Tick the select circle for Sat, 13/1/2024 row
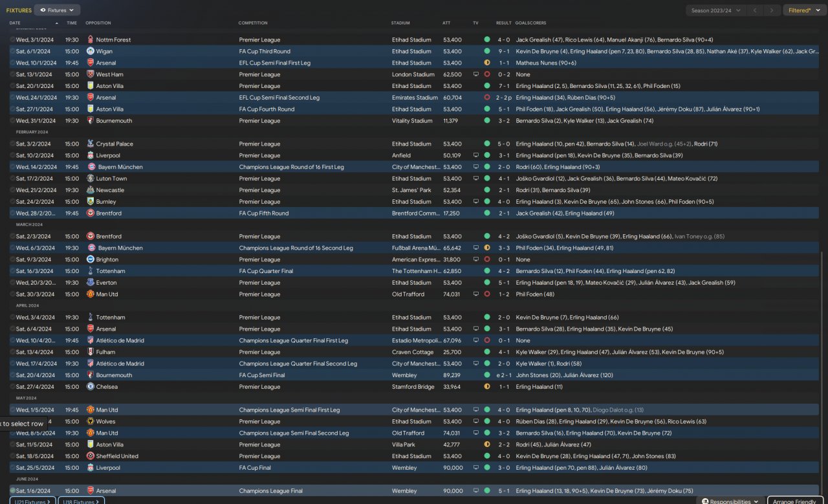This screenshot has height=504, width=828. [x=12, y=74]
